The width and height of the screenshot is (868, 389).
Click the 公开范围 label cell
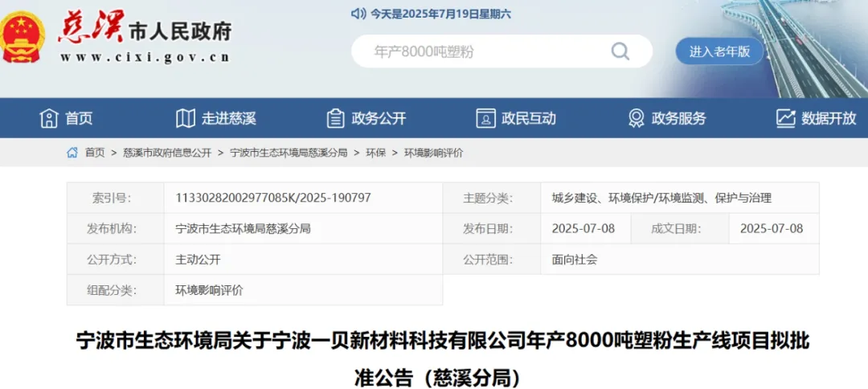(x=492, y=259)
